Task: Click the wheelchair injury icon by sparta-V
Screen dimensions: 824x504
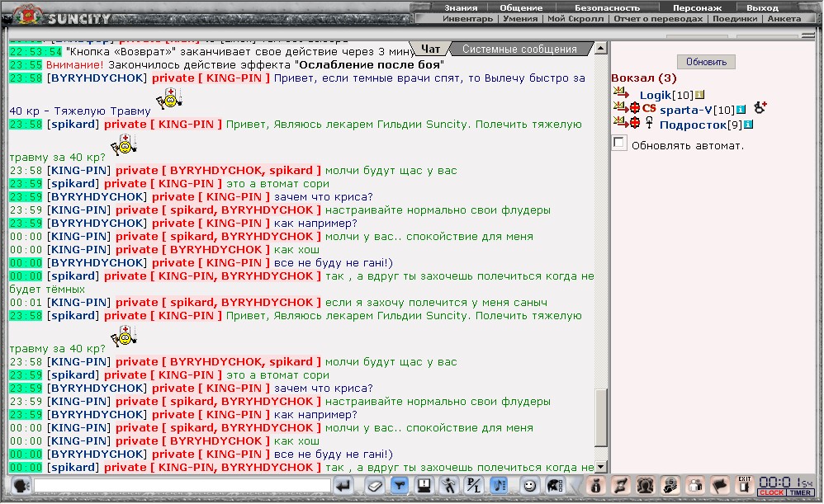Action: click(760, 107)
